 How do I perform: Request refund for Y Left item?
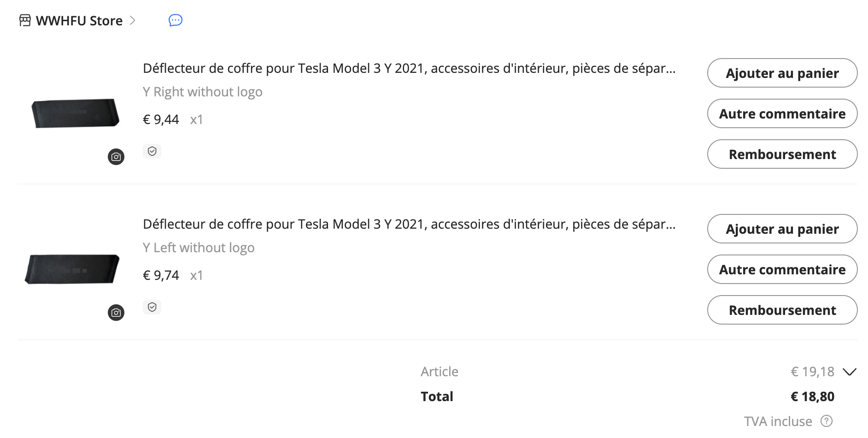coord(782,310)
